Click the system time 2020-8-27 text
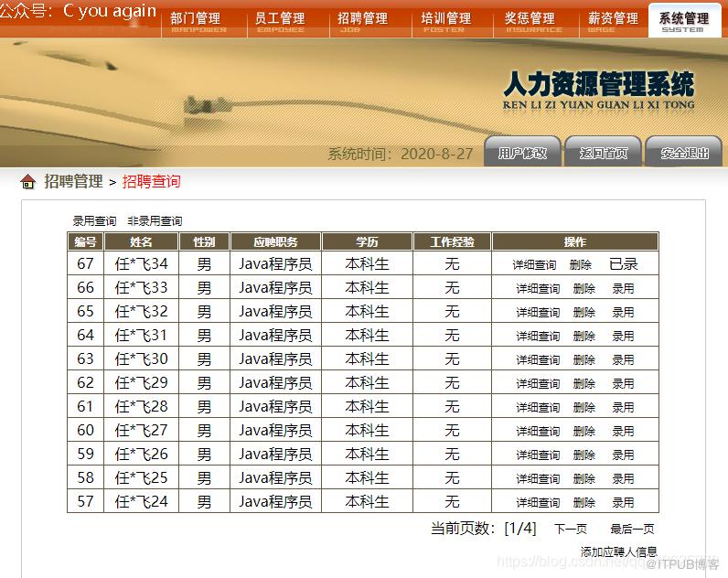The image size is (728, 578). (437, 154)
